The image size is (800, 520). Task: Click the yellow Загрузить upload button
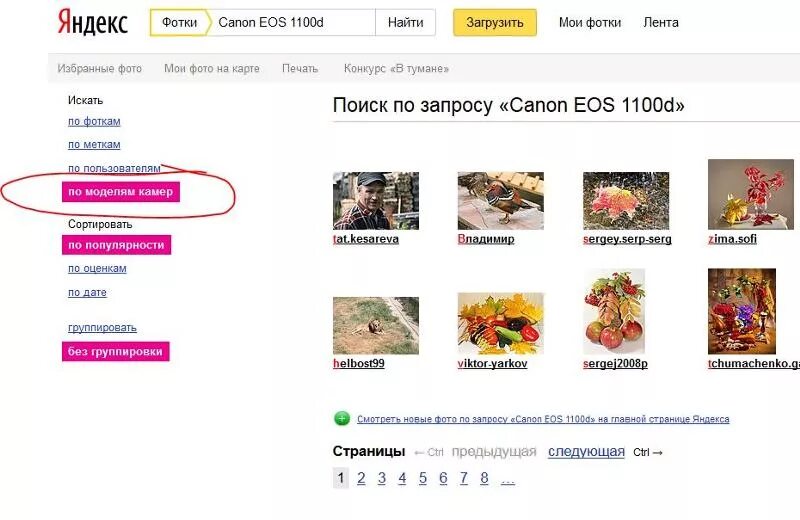pyautogui.click(x=494, y=22)
